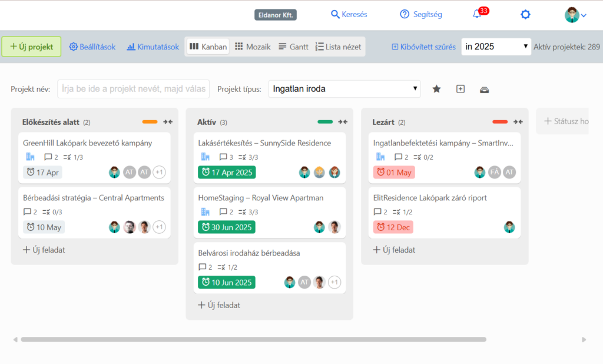The height and width of the screenshot is (364, 603).
Task: Click the horizontal scrollbar right arrow
Action: pos(584,339)
